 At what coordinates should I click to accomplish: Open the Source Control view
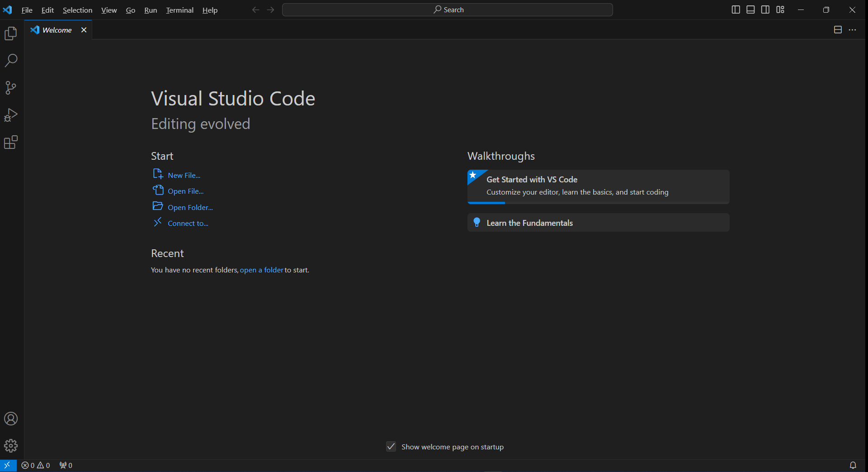(11, 88)
